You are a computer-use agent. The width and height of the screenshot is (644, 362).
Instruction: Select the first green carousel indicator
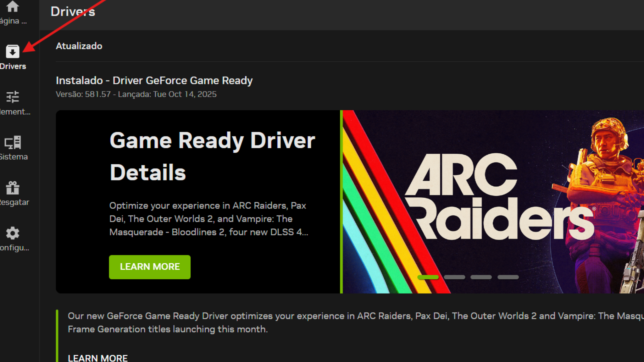(428, 277)
